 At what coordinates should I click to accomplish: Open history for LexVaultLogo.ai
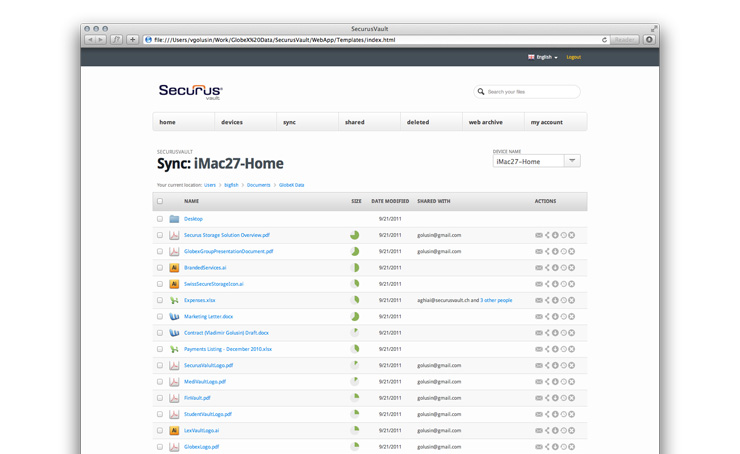pyautogui.click(x=563, y=430)
